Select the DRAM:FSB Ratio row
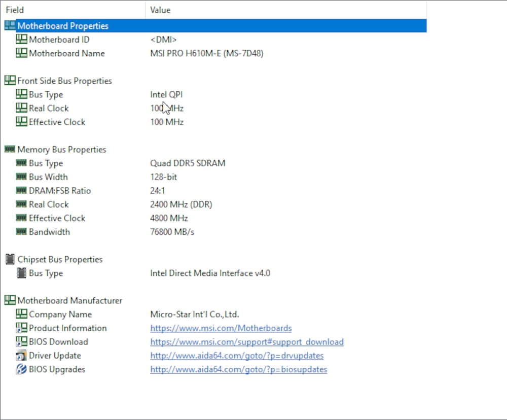The image size is (507, 420). coord(60,191)
